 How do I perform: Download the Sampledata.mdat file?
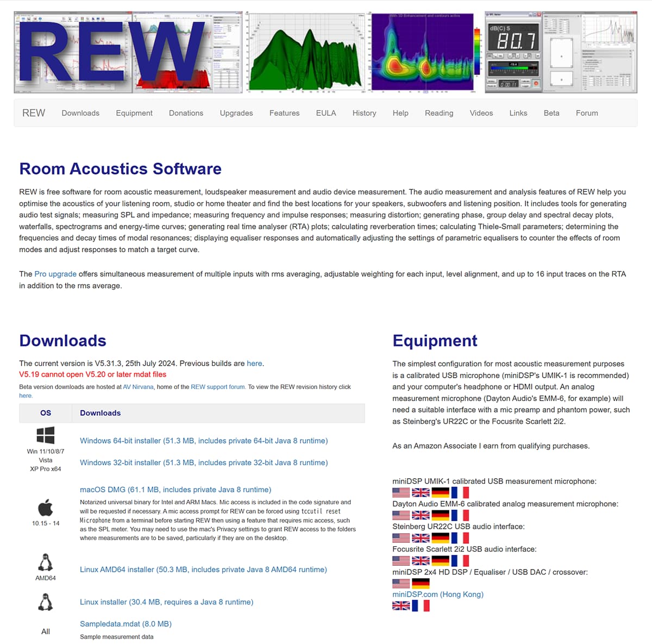(126, 624)
